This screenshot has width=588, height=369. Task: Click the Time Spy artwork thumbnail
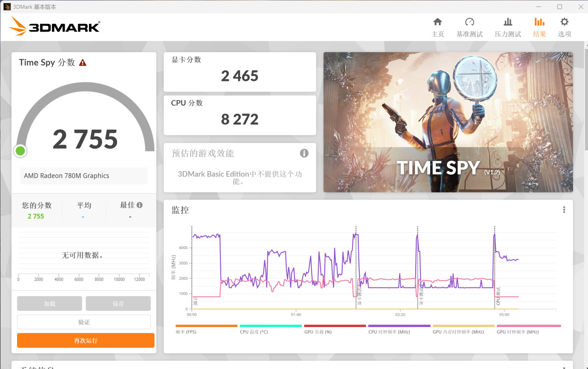tap(448, 122)
